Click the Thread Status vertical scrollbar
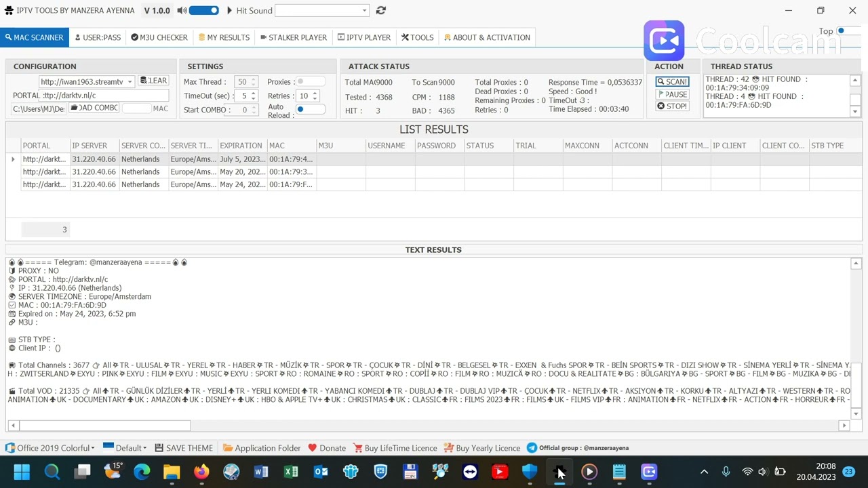The width and height of the screenshot is (868, 488). 856,96
